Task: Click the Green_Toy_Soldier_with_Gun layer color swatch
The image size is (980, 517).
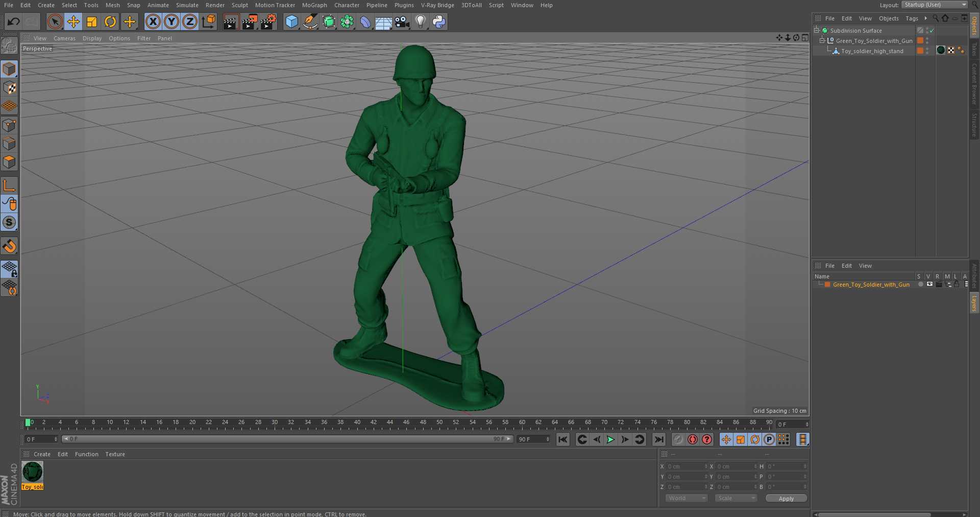Action: tap(827, 285)
